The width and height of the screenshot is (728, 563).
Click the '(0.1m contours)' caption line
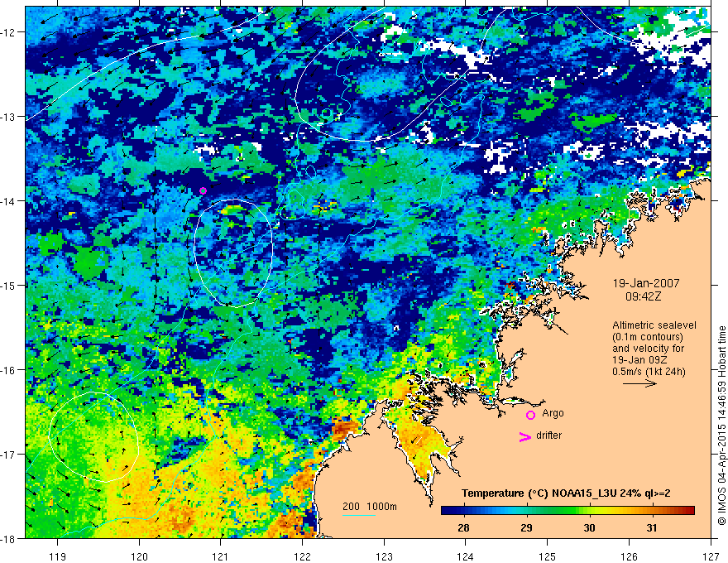point(648,337)
